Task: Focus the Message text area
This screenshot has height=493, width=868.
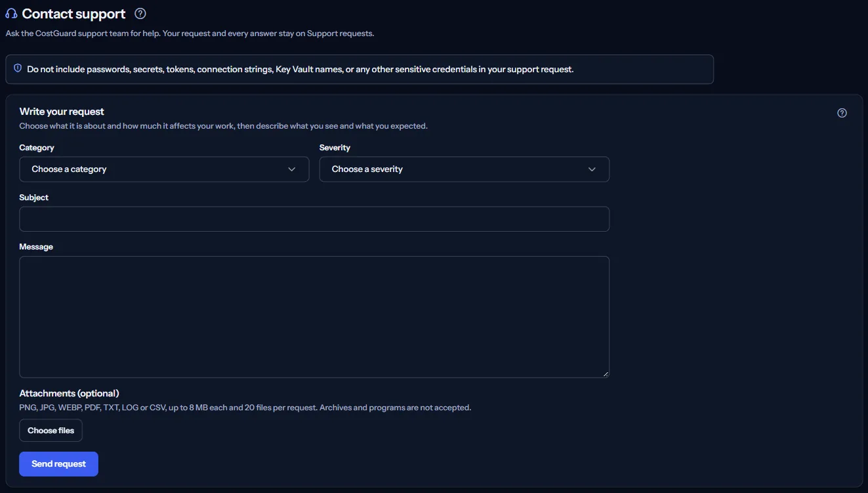Action: (314, 317)
